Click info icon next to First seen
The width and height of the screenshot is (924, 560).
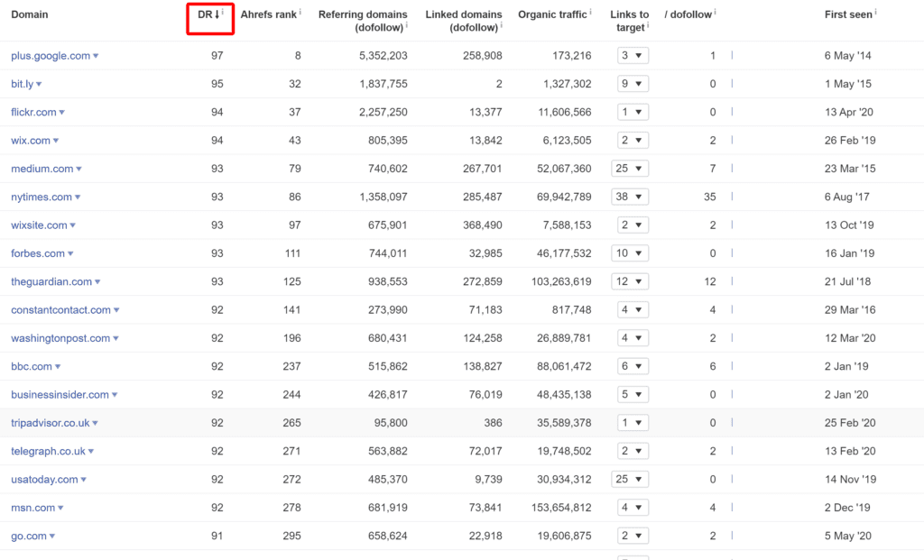(875, 11)
